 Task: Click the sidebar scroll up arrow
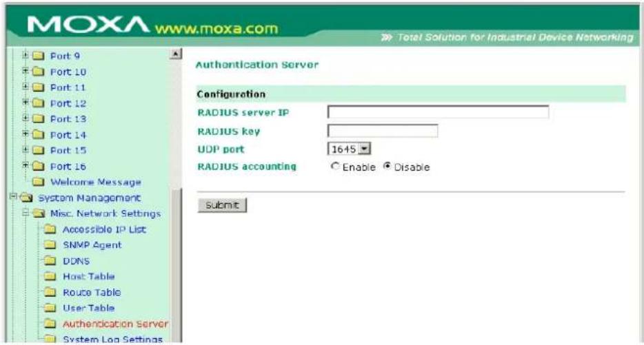(176, 54)
